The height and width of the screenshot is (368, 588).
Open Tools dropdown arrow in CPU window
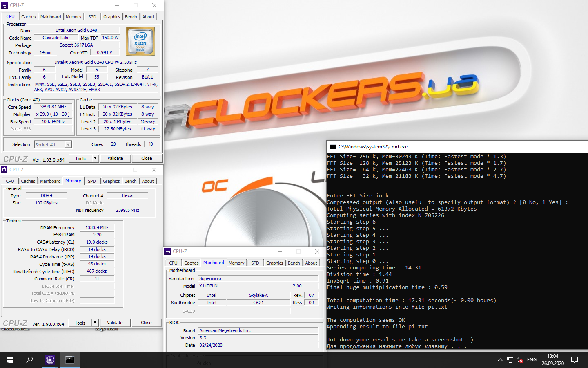click(x=95, y=158)
